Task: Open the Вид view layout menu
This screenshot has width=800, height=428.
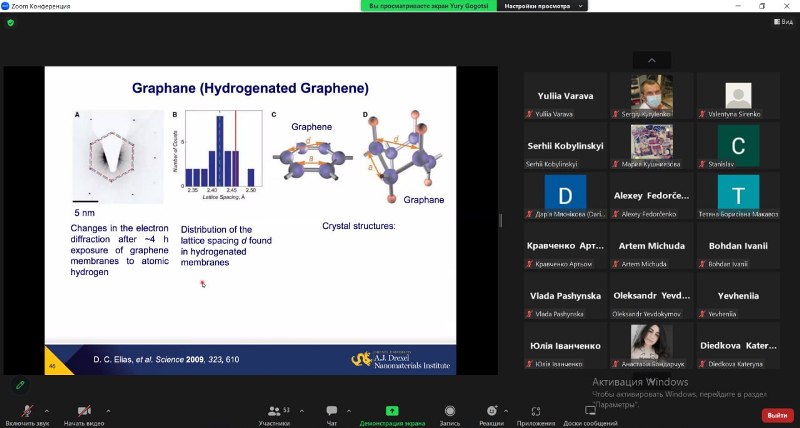Action: point(783,22)
